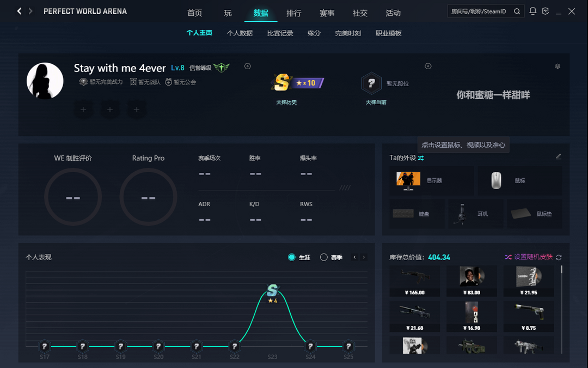Open the 社交 tab

(360, 13)
